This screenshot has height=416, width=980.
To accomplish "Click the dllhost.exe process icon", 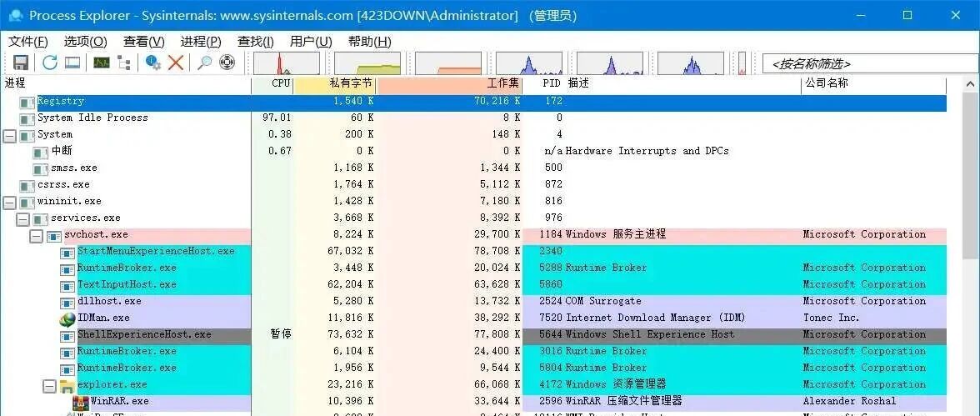I will [67, 302].
